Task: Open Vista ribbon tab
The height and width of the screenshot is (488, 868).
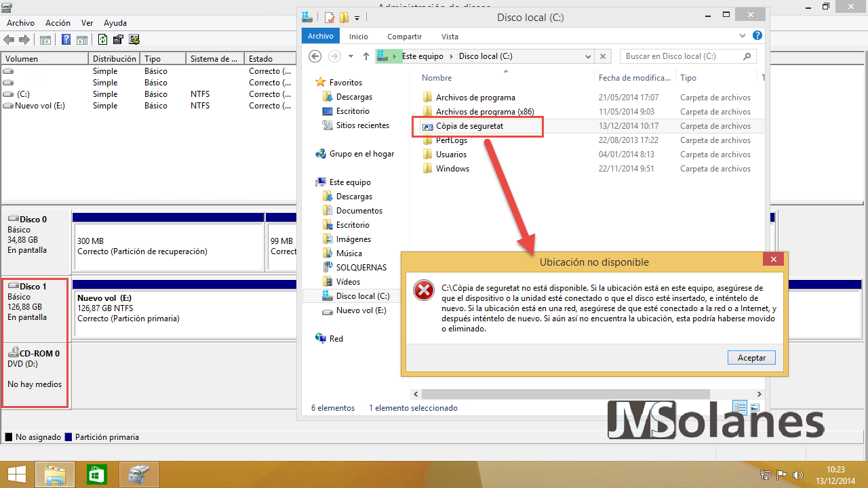Action: 450,37
